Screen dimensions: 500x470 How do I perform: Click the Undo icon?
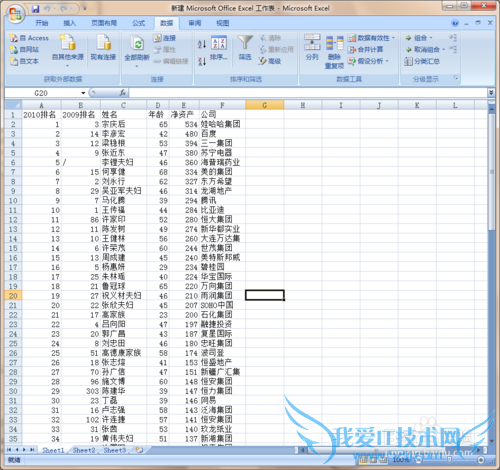click(47, 9)
